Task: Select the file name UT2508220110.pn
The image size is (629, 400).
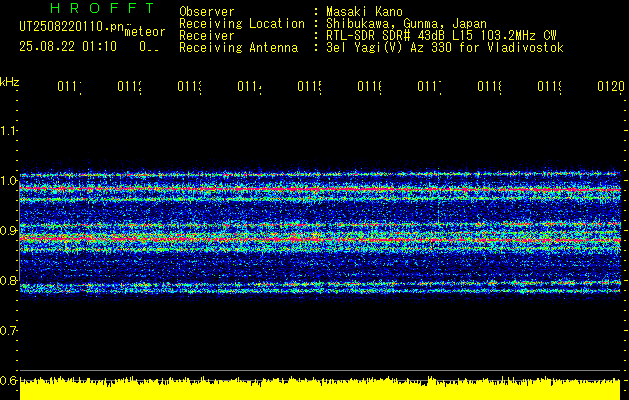Action: pyautogui.click(x=72, y=26)
